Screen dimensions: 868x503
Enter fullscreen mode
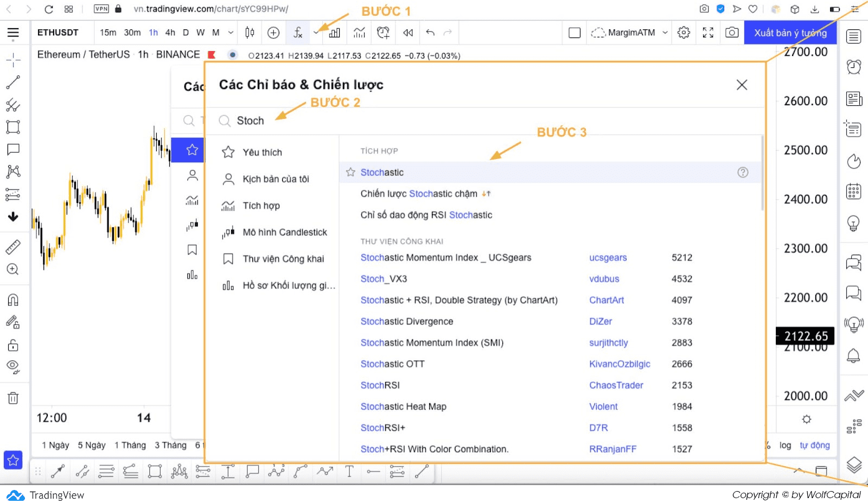click(708, 33)
